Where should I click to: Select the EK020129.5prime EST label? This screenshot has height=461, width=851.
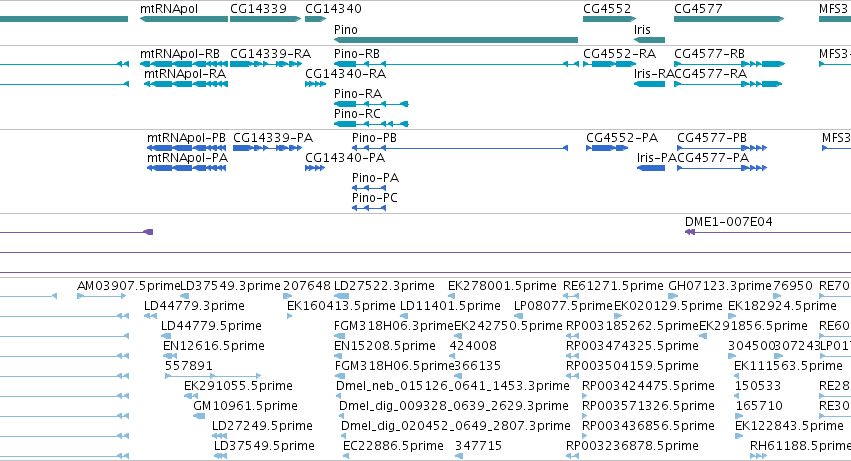[x=668, y=306]
